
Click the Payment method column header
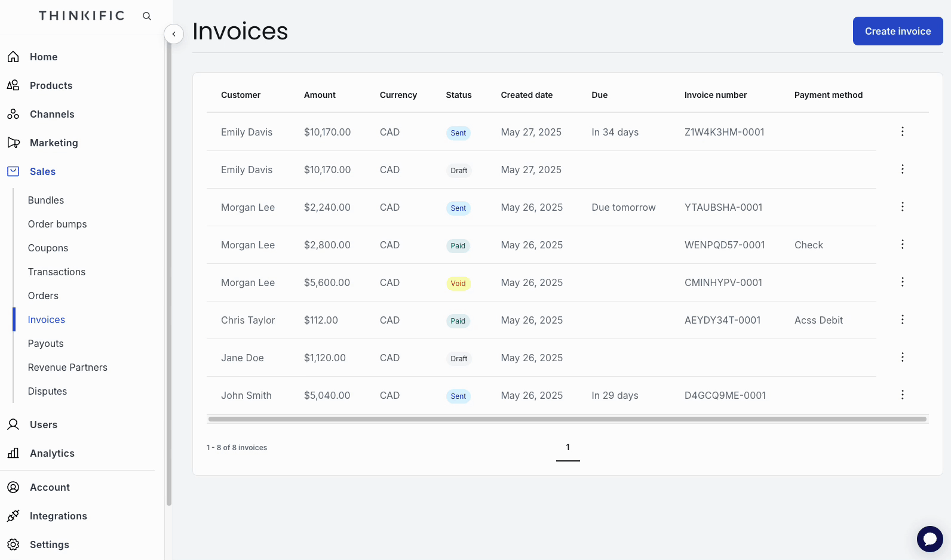point(829,95)
